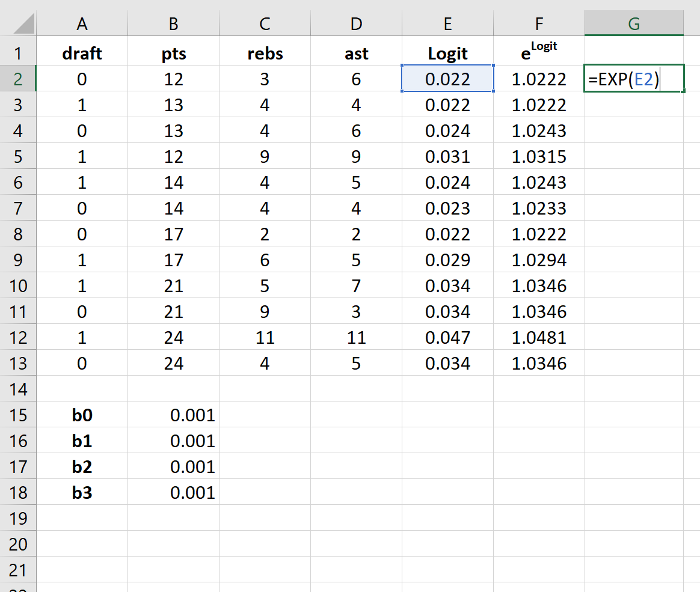Select the b3 coefficient value 0.001

[x=174, y=493]
